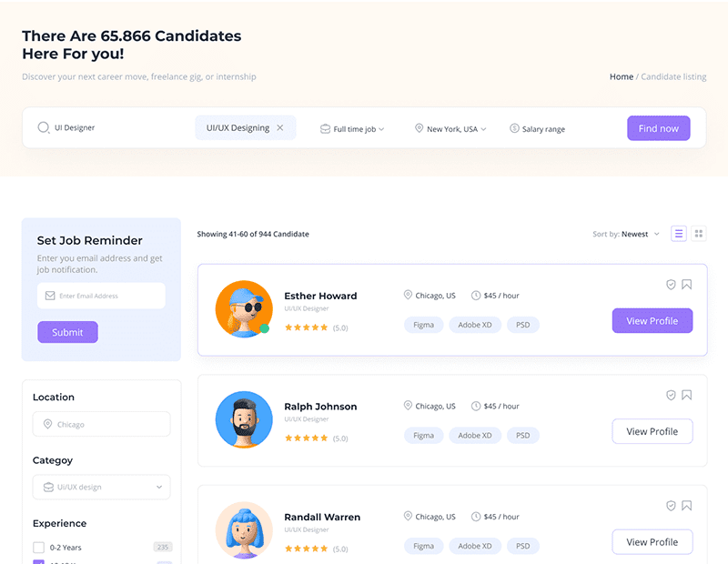Switch to list view layout
728x564 pixels.
(x=679, y=234)
